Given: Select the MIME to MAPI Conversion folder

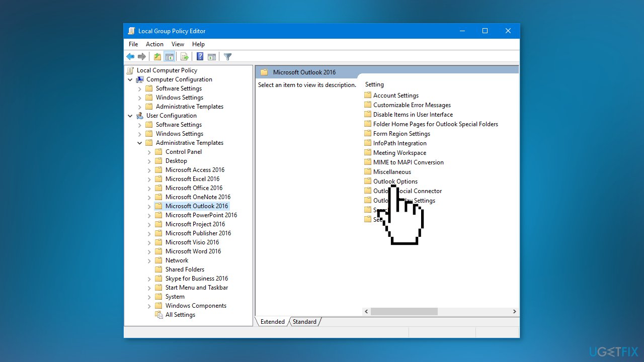Looking at the screenshot, I should pos(409,162).
